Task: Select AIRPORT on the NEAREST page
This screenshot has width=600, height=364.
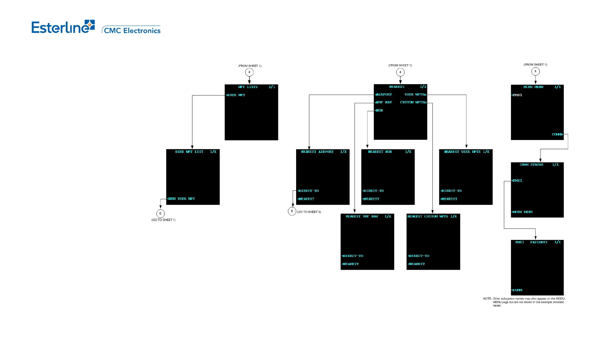Action: coord(384,95)
